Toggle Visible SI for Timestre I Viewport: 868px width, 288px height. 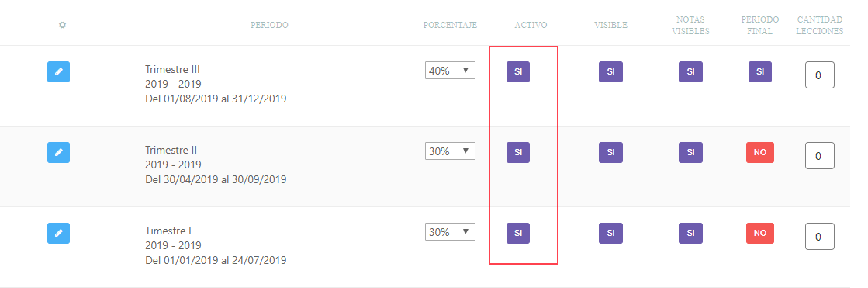tap(610, 233)
